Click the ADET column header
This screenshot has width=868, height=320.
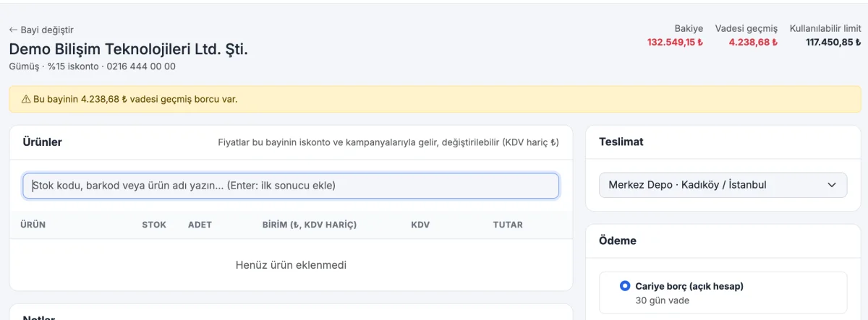click(200, 225)
